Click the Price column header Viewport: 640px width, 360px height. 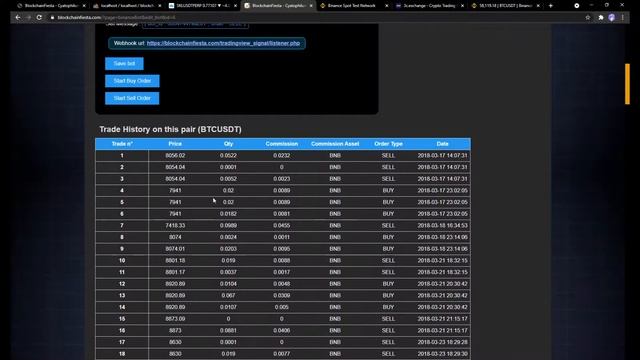[175, 144]
